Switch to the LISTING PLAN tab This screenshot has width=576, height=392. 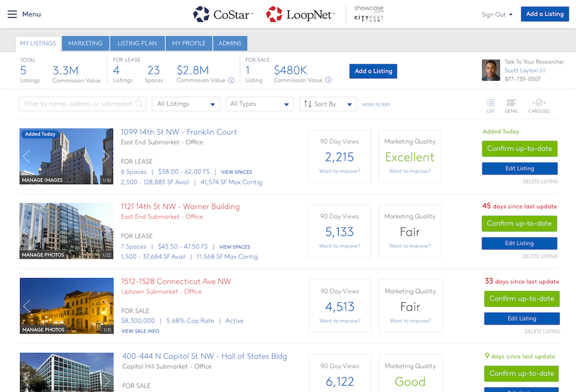click(137, 43)
